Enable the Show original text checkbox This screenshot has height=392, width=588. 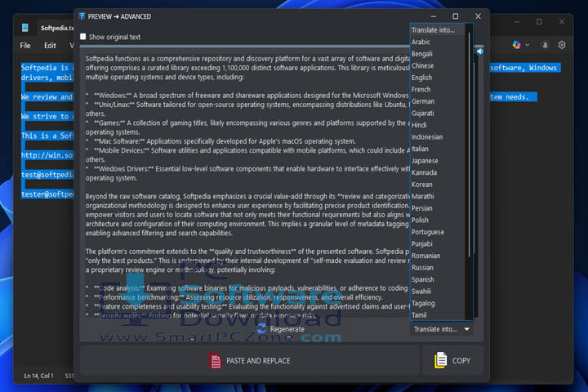(82, 37)
